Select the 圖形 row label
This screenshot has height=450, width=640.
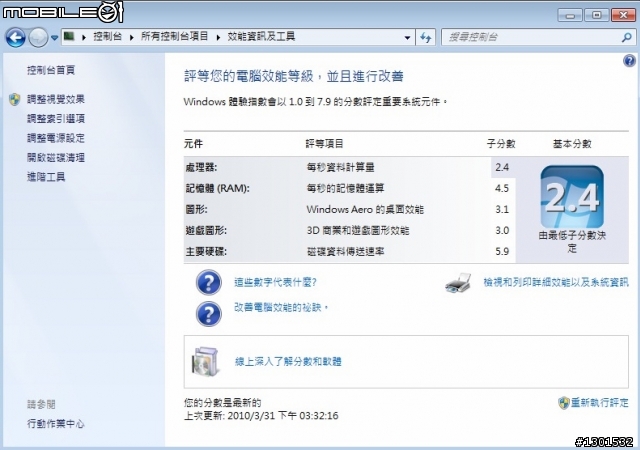pos(196,209)
